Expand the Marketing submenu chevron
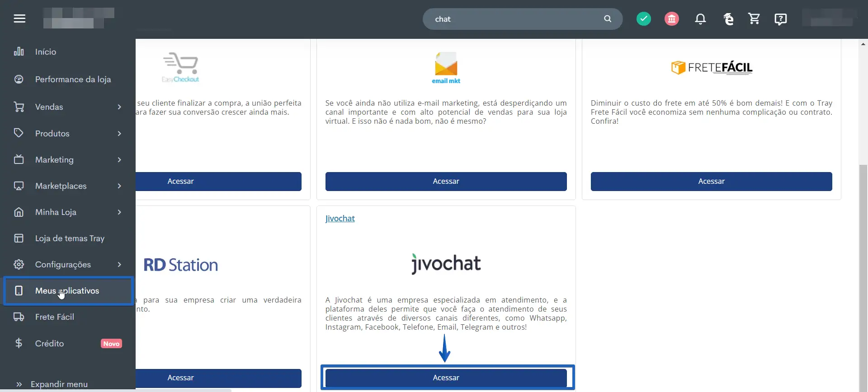The width and height of the screenshot is (868, 392). click(x=119, y=159)
